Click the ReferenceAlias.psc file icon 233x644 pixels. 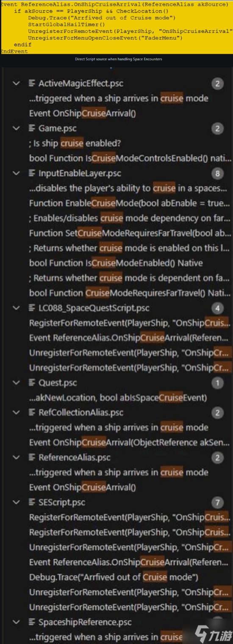point(32,457)
